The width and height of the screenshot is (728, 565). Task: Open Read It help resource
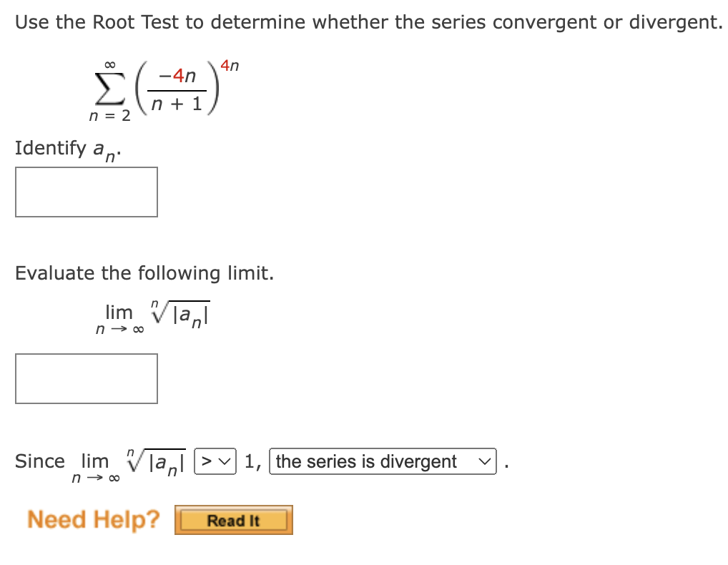point(233,521)
